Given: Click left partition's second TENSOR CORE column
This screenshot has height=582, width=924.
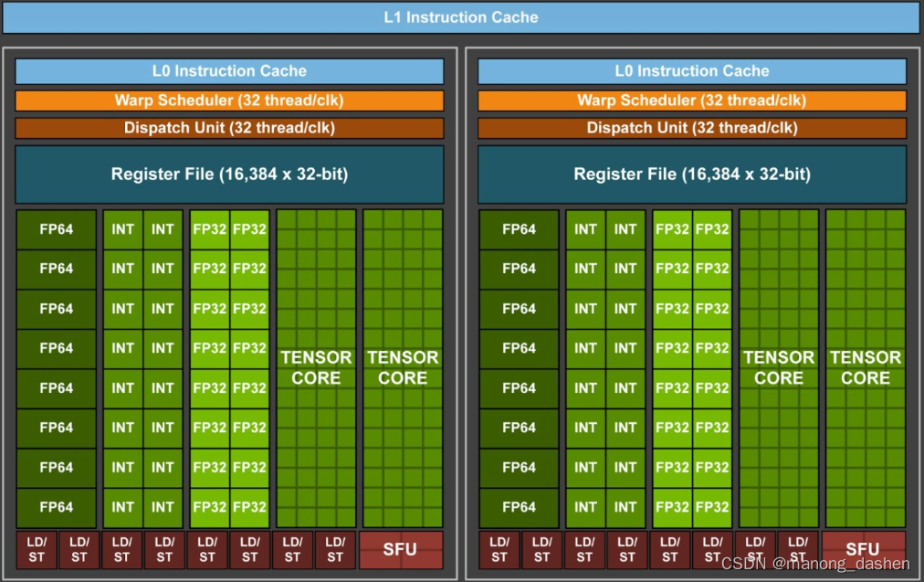Looking at the screenshot, I should tap(403, 368).
